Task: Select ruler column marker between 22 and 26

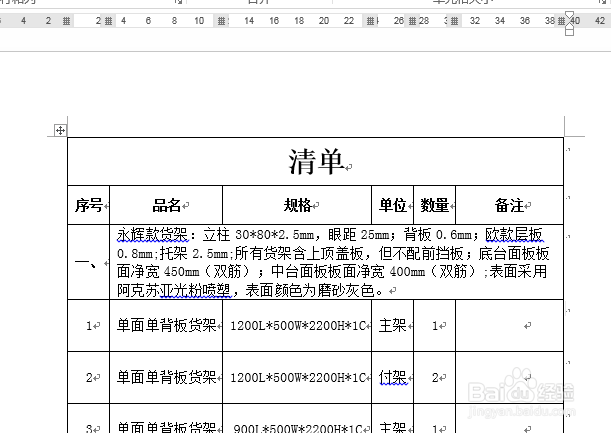Action: click(x=371, y=21)
